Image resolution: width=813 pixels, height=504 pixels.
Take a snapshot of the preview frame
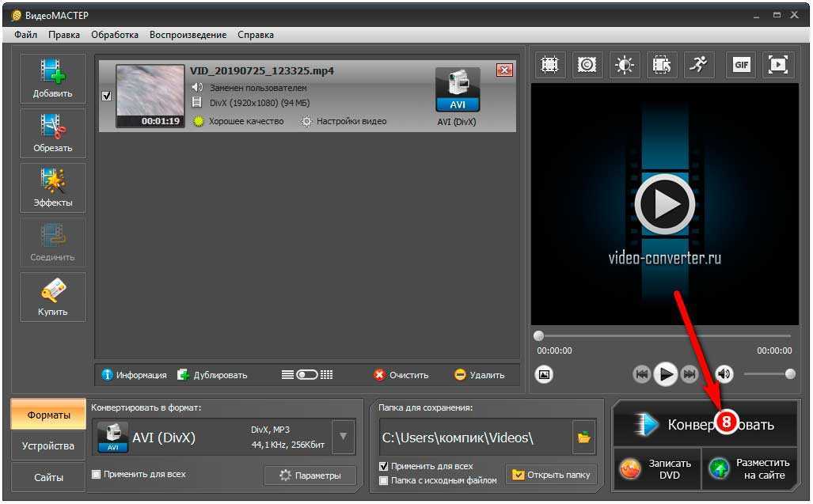pyautogui.click(x=544, y=374)
